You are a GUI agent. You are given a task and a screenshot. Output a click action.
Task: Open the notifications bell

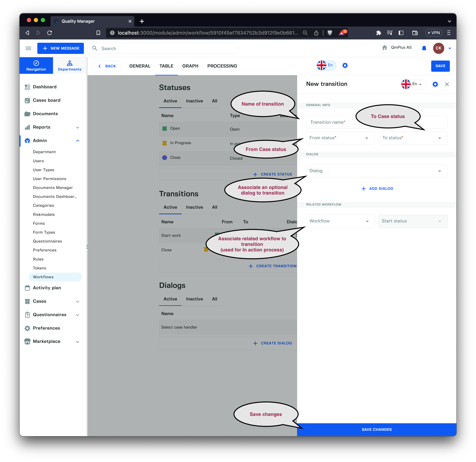point(424,48)
